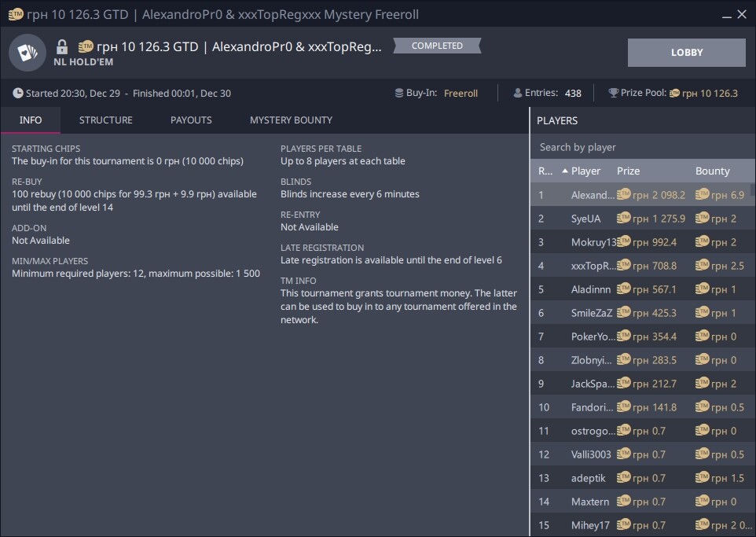Click the padlock icon beside the tournament name
Viewport: 756px width, 537px height.
coord(62,46)
